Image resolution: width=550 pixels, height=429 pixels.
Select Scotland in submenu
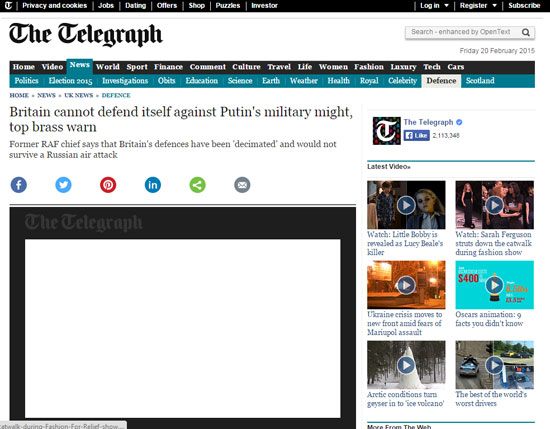point(480,81)
